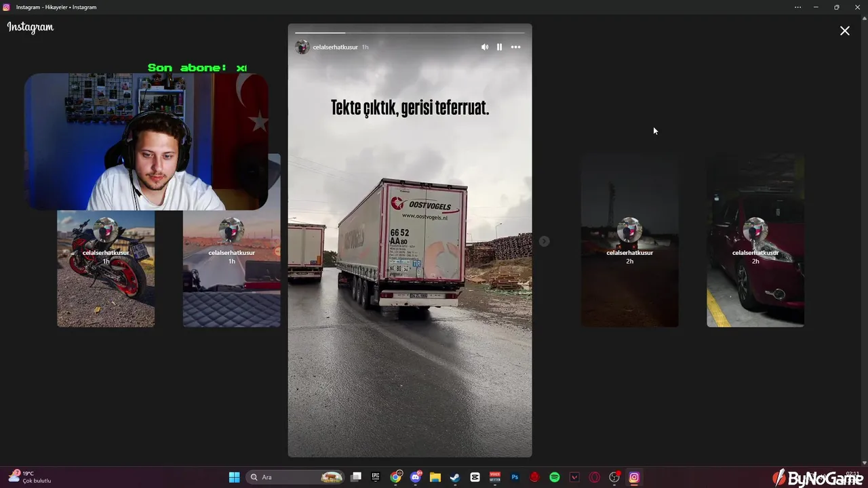Open File Explorer from the taskbar
The height and width of the screenshot is (488, 868).
(435, 477)
